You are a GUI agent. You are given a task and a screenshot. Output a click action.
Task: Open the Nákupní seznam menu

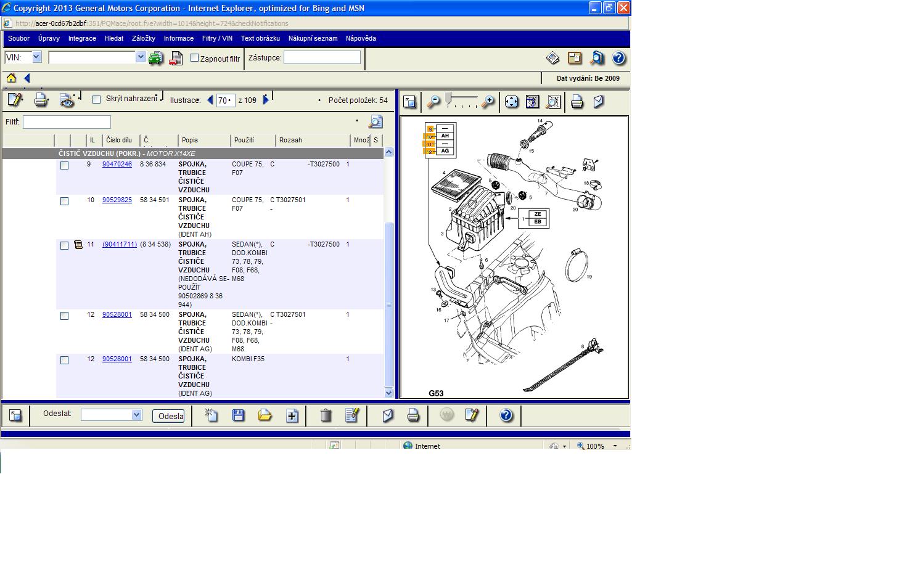(313, 38)
